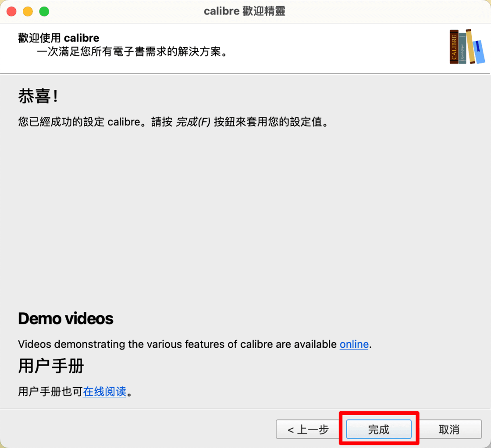The height and width of the screenshot is (448, 491).
Task: Click the yellow leaning book in logo
Action: pyautogui.click(x=471, y=46)
